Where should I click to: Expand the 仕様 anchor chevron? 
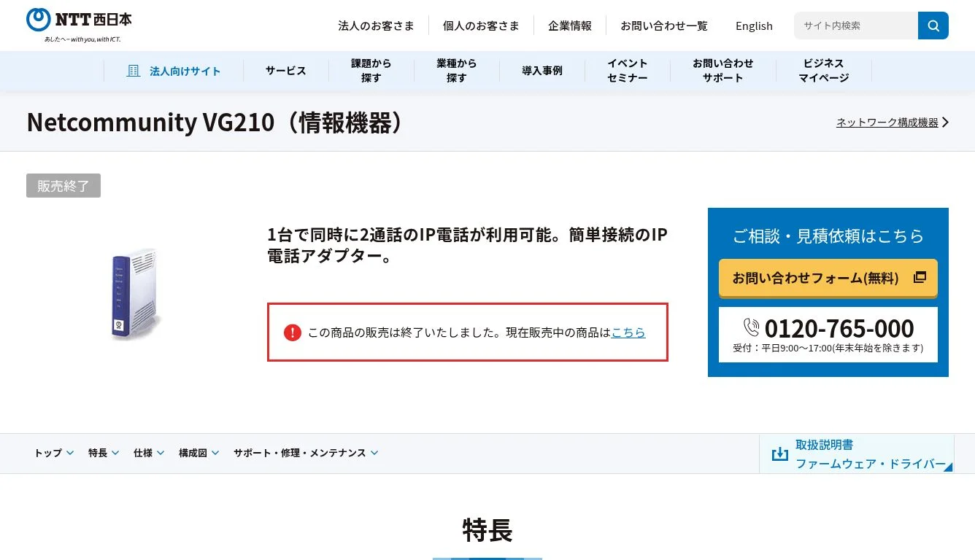[161, 453]
